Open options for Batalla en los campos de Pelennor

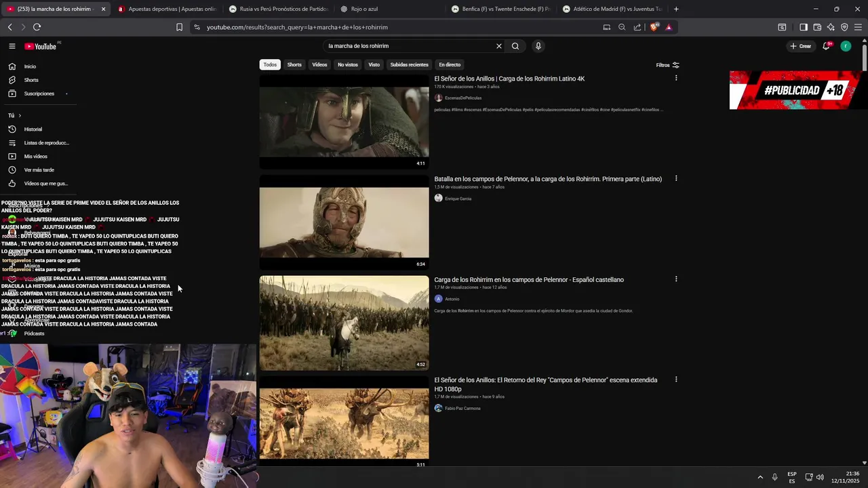pos(676,178)
